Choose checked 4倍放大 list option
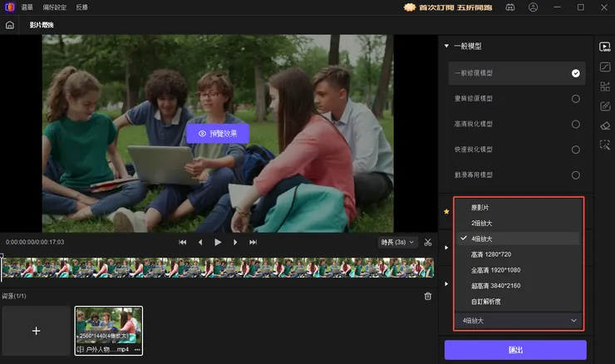Viewport: 615px width, 364px height. coord(518,239)
